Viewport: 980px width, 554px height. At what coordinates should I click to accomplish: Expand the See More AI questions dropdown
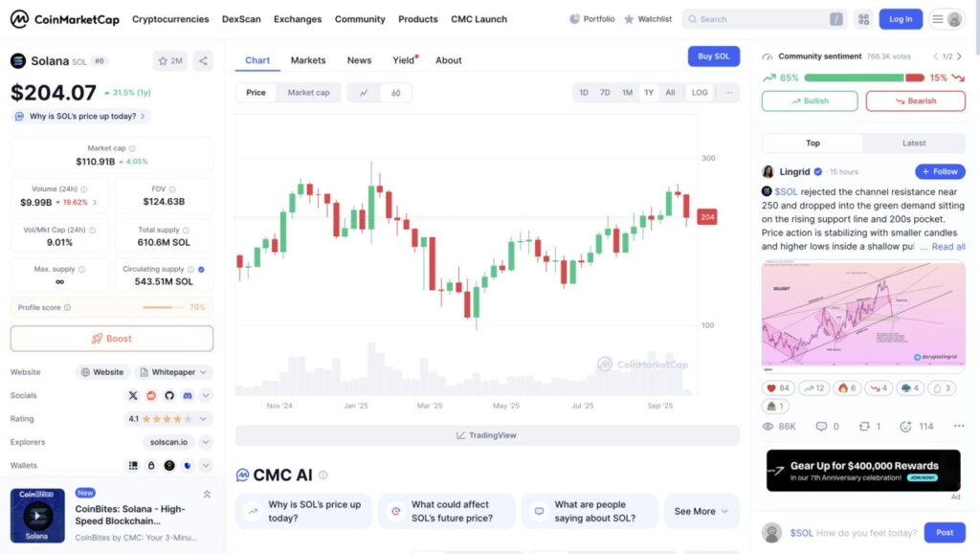701,511
